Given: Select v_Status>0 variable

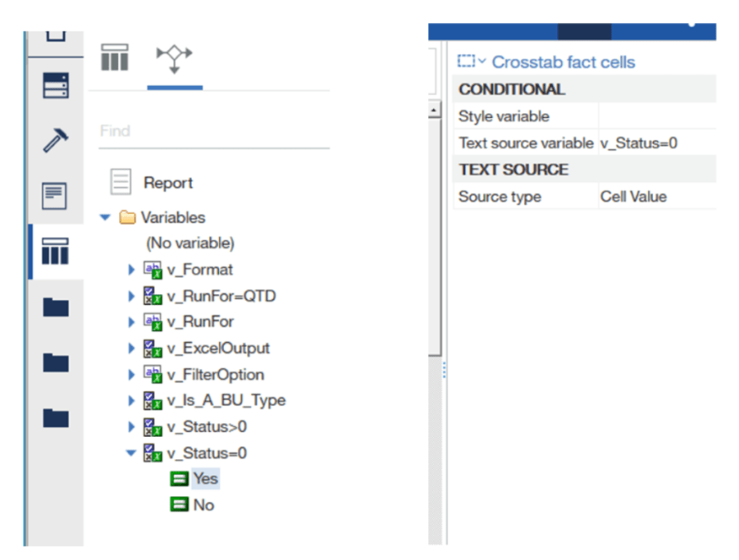Looking at the screenshot, I should (x=207, y=427).
